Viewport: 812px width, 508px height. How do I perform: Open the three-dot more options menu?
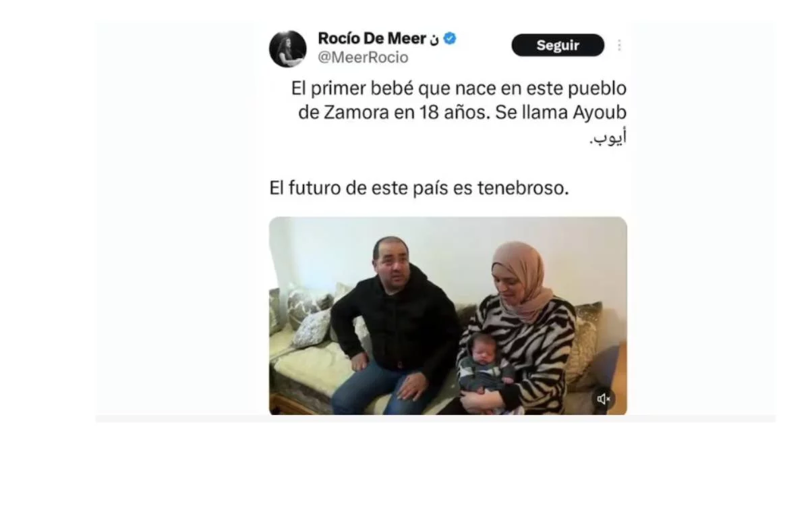pos(619,45)
